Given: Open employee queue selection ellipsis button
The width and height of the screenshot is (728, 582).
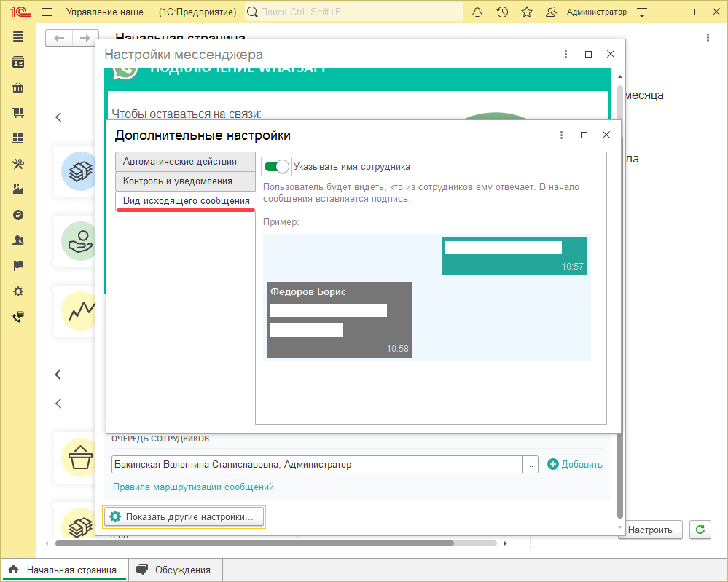Looking at the screenshot, I should coord(531,465).
